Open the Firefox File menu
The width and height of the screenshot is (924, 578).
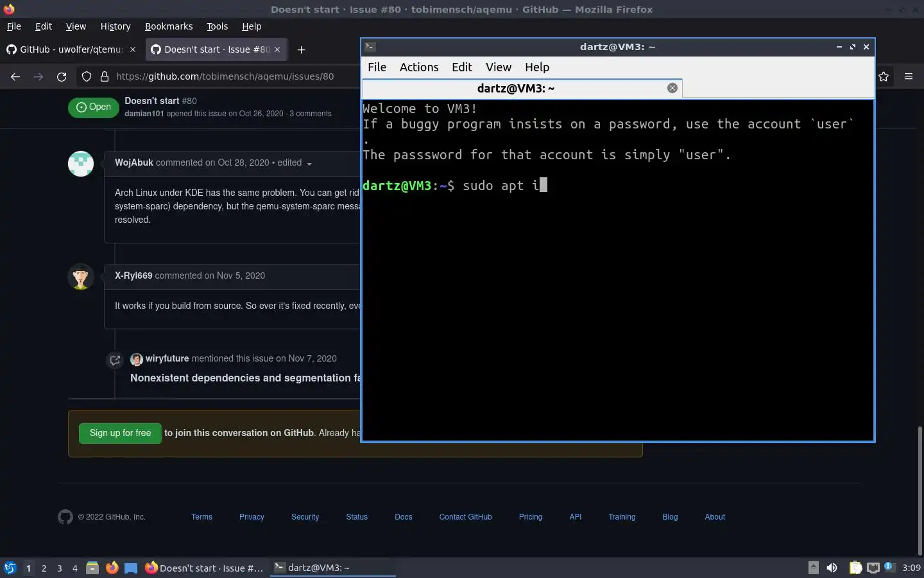pos(13,26)
